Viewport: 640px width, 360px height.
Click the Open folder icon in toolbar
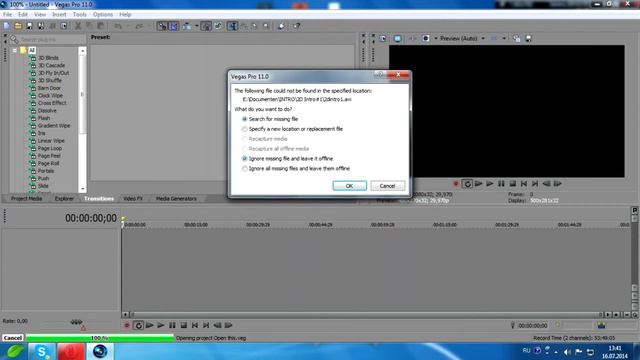(x=18, y=26)
